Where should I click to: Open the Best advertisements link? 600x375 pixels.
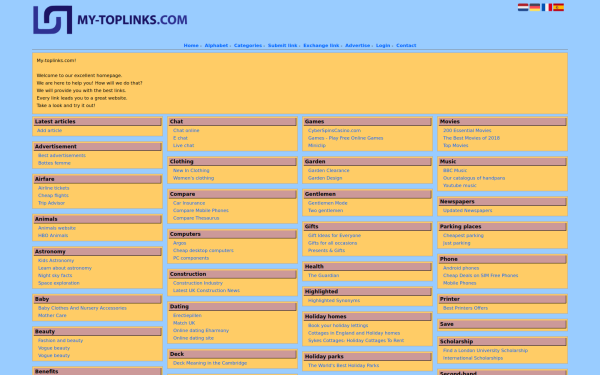[x=62, y=155]
